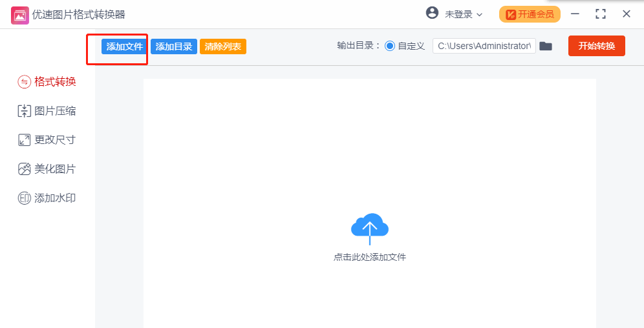Screen dimensions: 644x328
Task: Click the user avatar icon
Action: click(x=432, y=13)
